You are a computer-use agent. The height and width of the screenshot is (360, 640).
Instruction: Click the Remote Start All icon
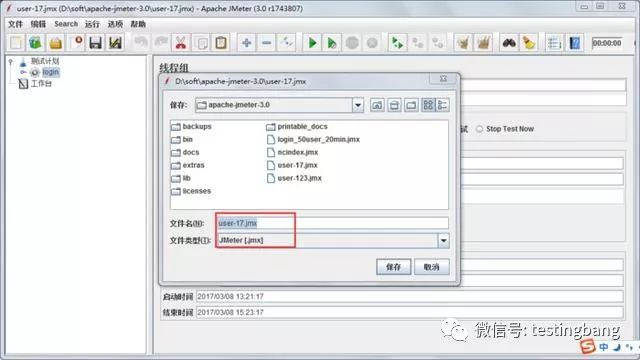[397, 42]
